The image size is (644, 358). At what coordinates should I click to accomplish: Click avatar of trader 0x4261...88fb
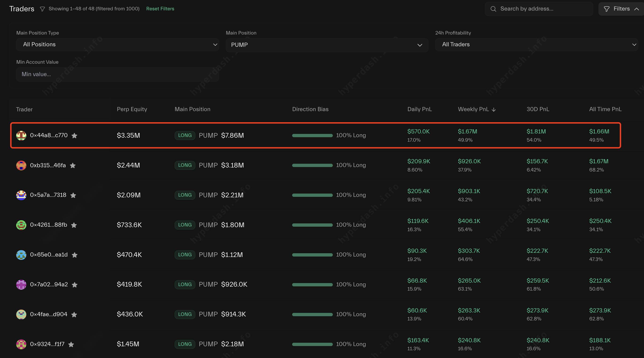(21, 225)
